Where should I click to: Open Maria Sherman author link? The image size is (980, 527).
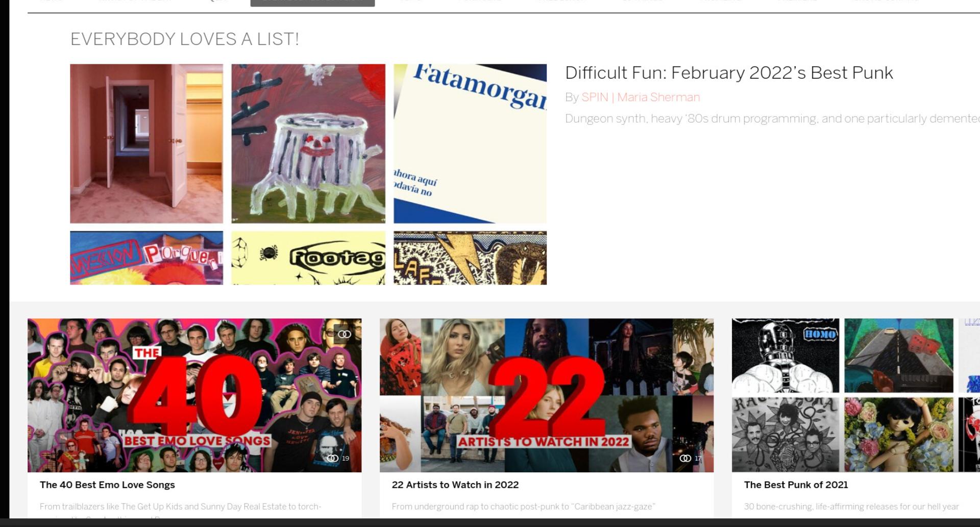[x=658, y=97]
